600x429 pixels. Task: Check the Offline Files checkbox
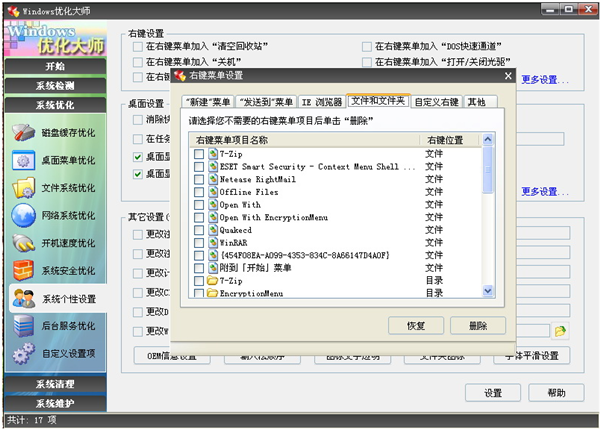(x=199, y=192)
